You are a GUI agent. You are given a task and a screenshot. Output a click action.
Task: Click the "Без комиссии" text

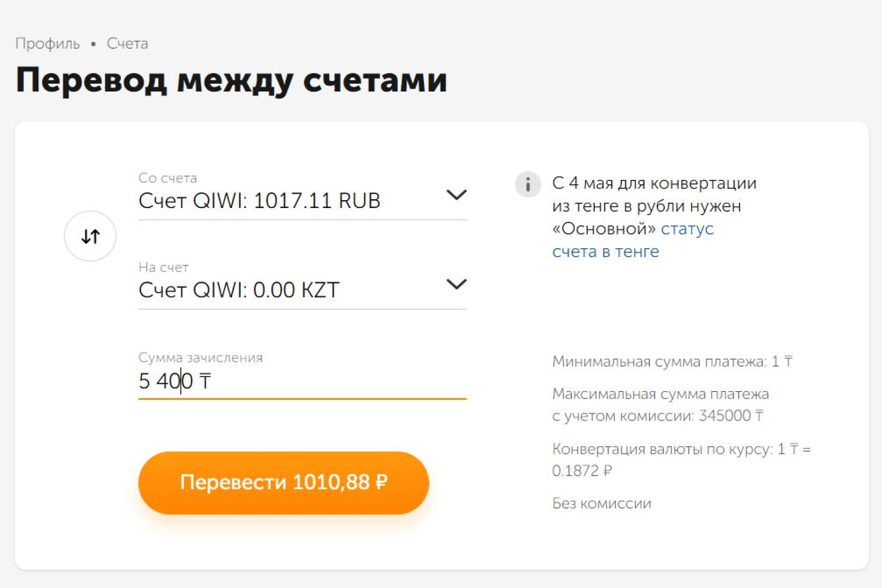tap(601, 503)
